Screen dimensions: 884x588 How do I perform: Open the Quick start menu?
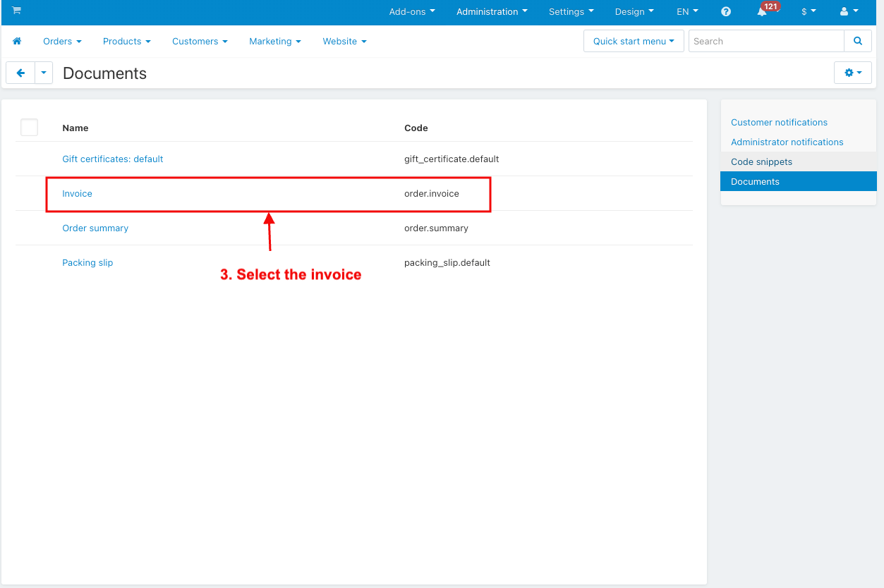coord(634,41)
